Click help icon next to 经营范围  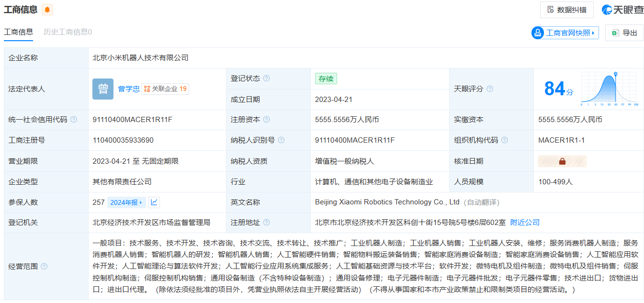click(x=44, y=266)
